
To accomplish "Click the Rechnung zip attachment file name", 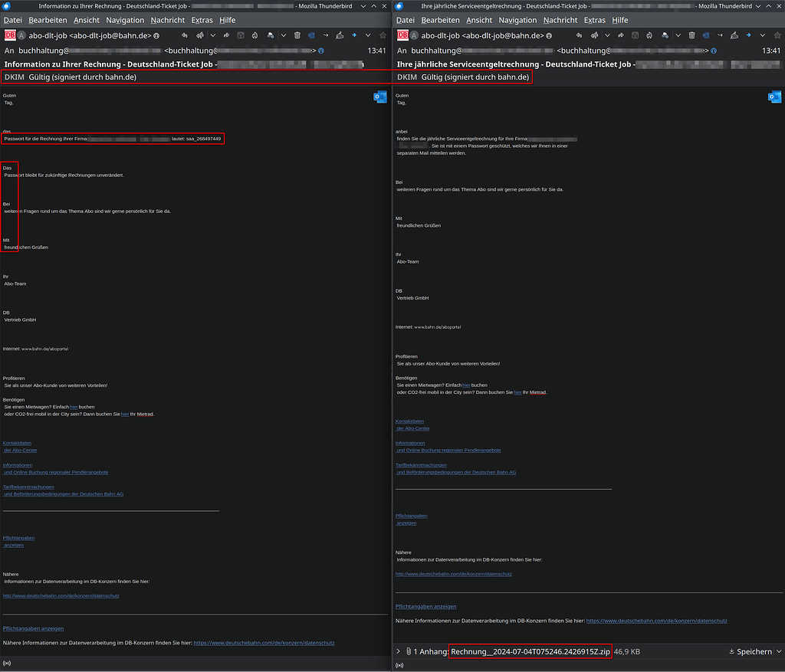I will [x=530, y=651].
